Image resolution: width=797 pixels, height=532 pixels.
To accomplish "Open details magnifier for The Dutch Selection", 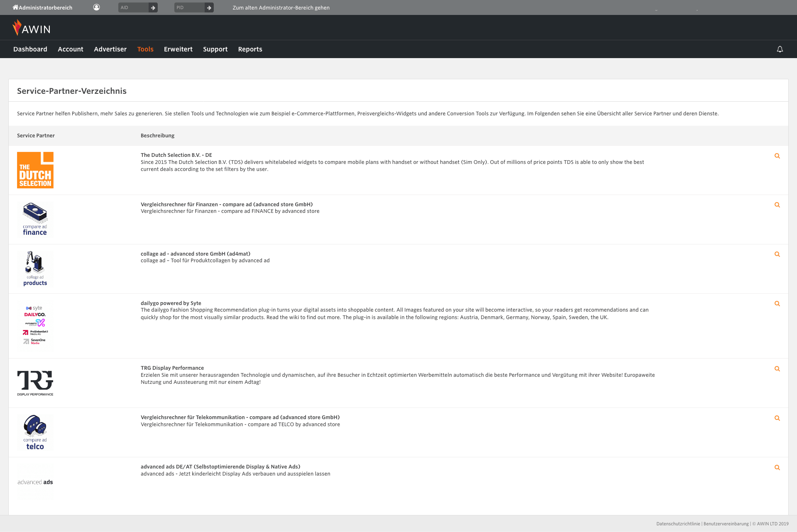I will [x=777, y=156].
